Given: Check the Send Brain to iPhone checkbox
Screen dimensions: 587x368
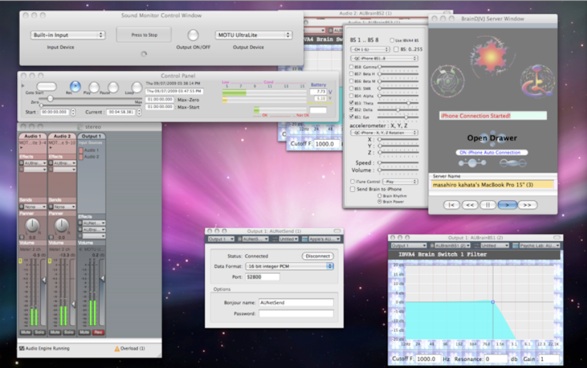Looking at the screenshot, I should click(x=352, y=189).
